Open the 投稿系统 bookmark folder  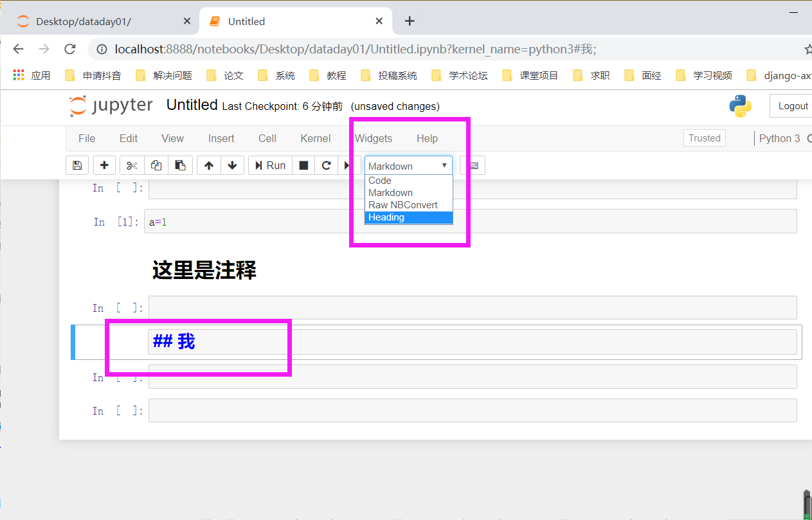click(389, 75)
